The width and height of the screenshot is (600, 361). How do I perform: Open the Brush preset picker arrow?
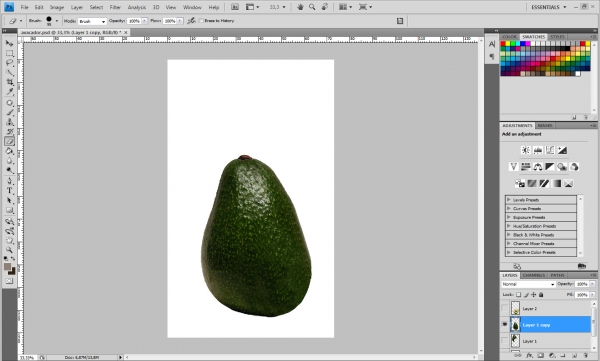57,21
